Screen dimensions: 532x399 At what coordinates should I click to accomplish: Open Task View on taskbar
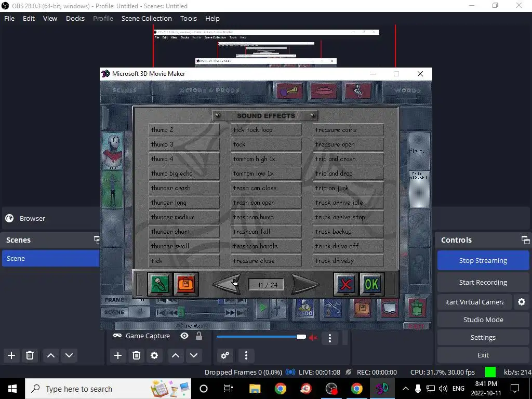[229, 389]
